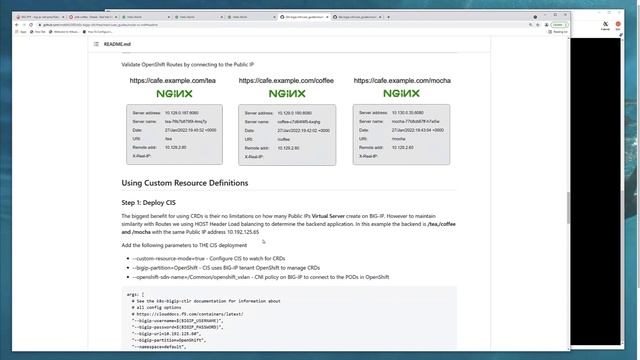Click the --bigip-partition=OpenShift bullet
The image size is (640, 360).
click(226, 268)
